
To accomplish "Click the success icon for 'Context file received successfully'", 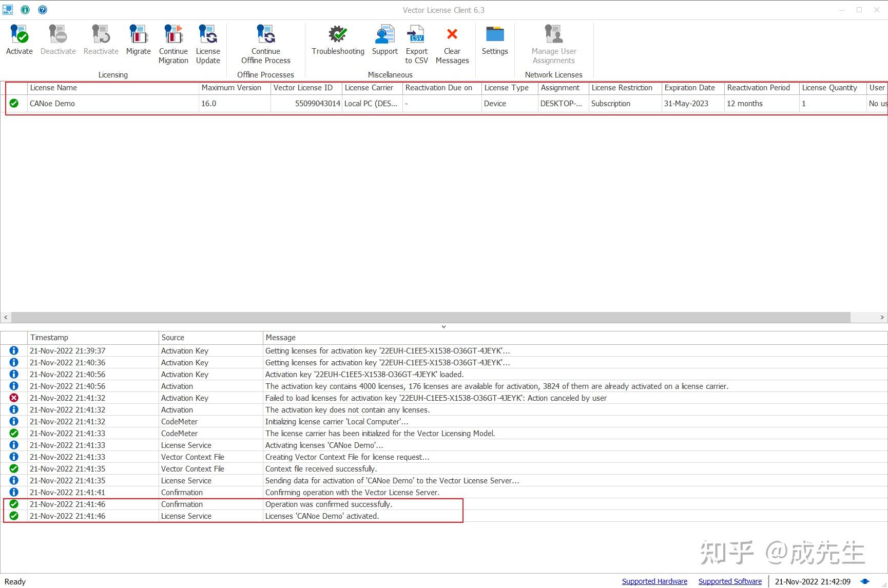I will [14, 468].
